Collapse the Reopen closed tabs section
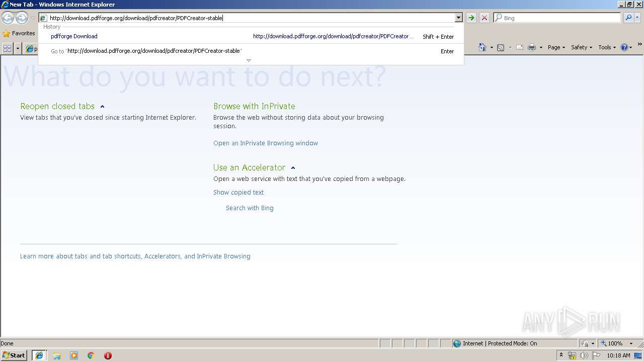Image resolution: width=644 pixels, height=362 pixels. point(102,107)
